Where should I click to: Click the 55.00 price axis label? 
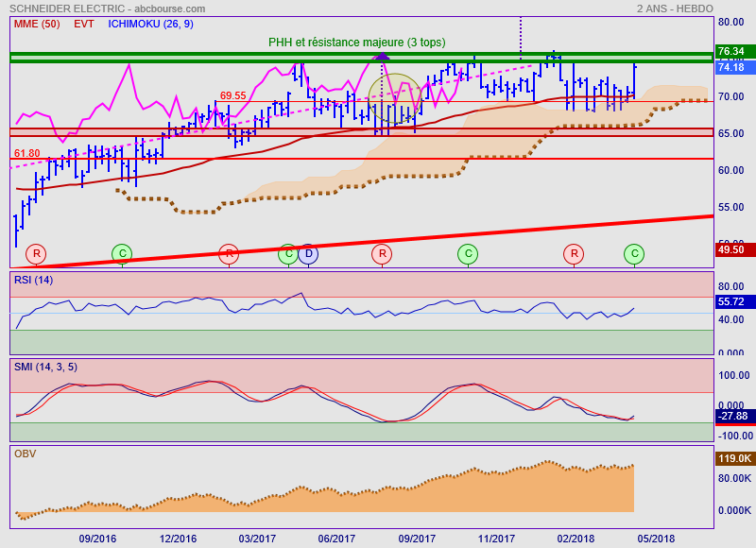730,207
